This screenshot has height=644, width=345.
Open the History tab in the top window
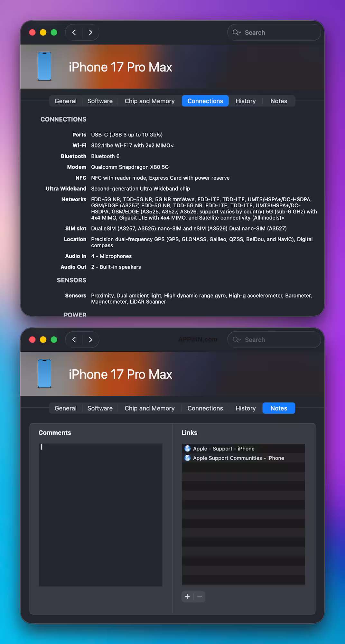point(246,101)
